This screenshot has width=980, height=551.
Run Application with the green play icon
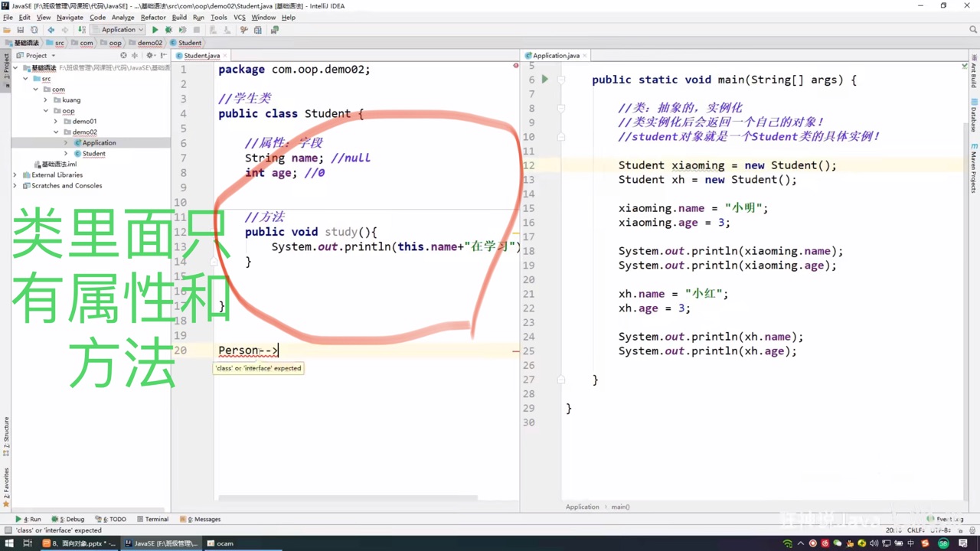pyautogui.click(x=155, y=30)
